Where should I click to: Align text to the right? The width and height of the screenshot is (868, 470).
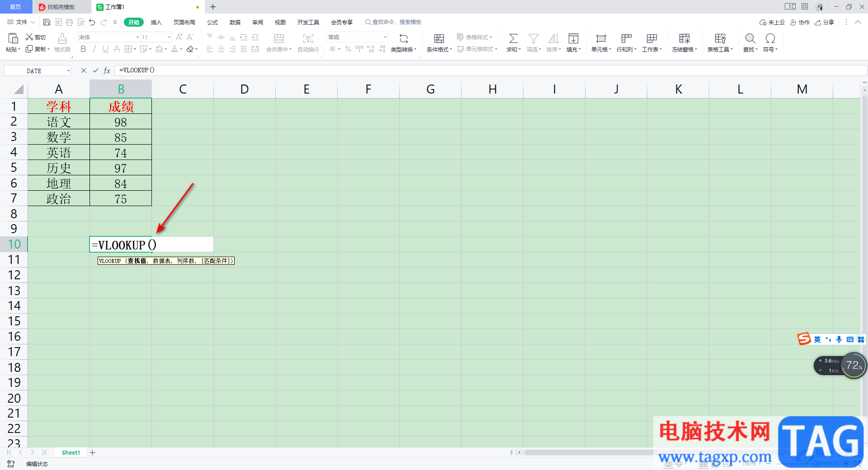[232, 49]
